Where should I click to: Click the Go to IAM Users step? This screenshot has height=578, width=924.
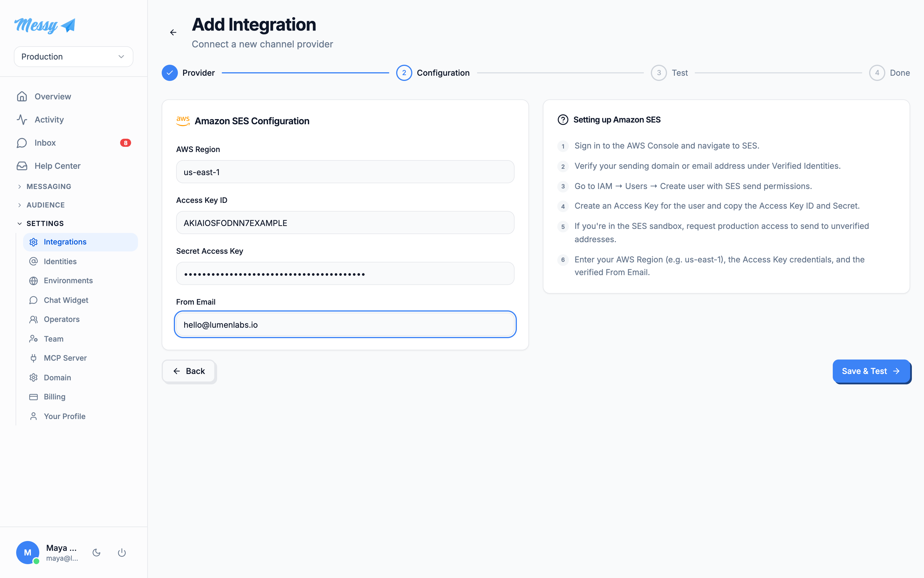(693, 186)
